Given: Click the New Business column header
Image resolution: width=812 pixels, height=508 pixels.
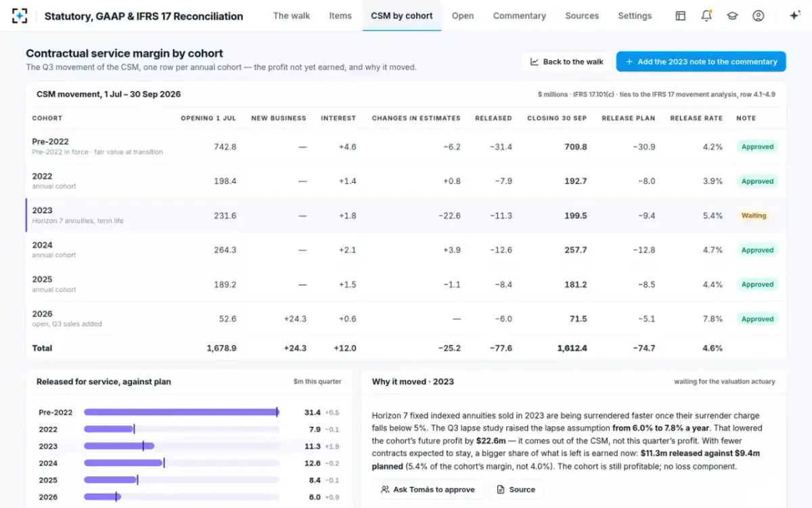Looking at the screenshot, I should (x=279, y=118).
